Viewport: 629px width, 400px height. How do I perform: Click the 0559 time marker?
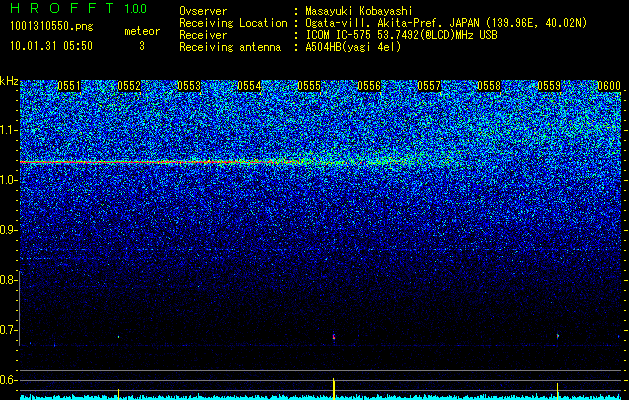[549, 86]
